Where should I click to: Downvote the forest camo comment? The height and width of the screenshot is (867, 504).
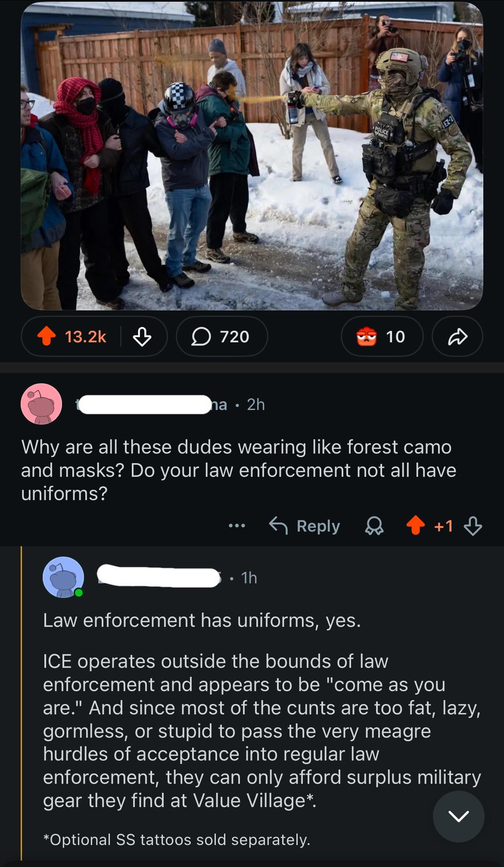[473, 526]
